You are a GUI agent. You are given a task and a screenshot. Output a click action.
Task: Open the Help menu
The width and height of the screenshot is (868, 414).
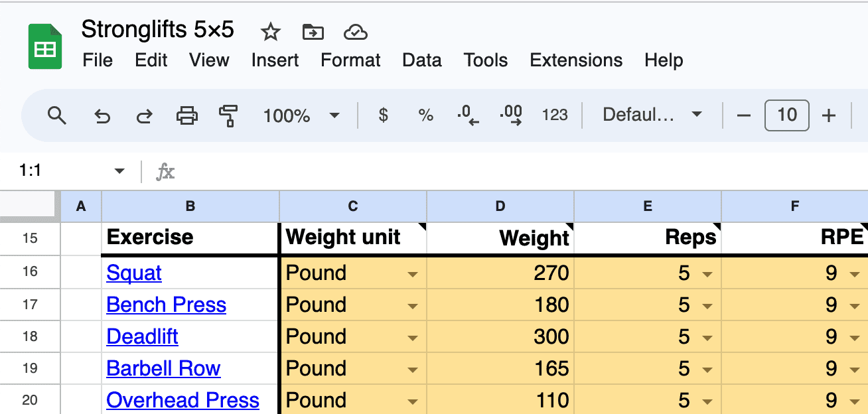click(x=664, y=60)
